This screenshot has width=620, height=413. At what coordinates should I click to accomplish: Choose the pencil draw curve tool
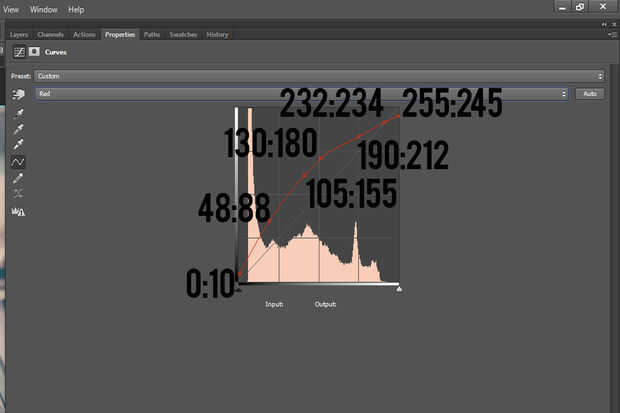(18, 178)
